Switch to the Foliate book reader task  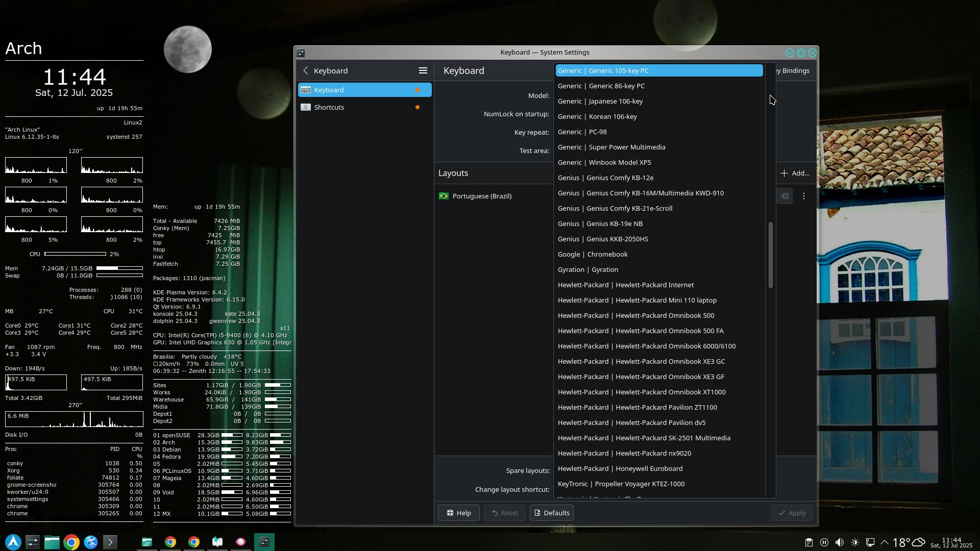click(217, 542)
